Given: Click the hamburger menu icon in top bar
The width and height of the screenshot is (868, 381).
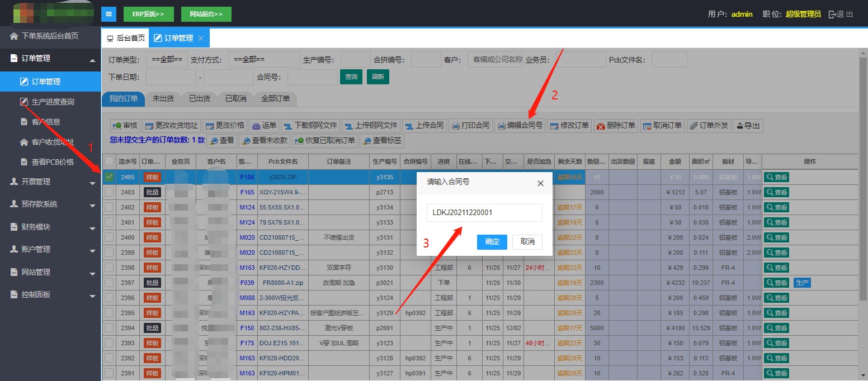Looking at the screenshot, I should 108,14.
